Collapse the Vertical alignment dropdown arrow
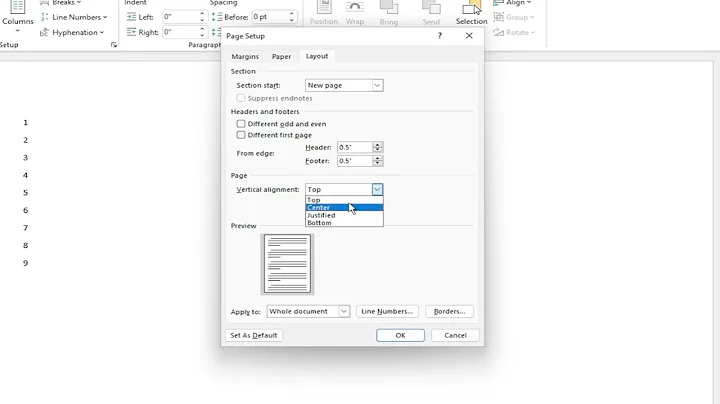Screen dimensions: 720x404 (x=377, y=190)
